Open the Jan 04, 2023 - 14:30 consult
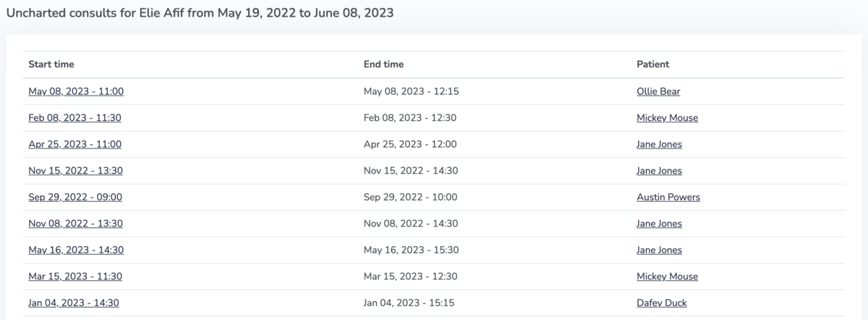This screenshot has width=868, height=320. click(x=74, y=303)
